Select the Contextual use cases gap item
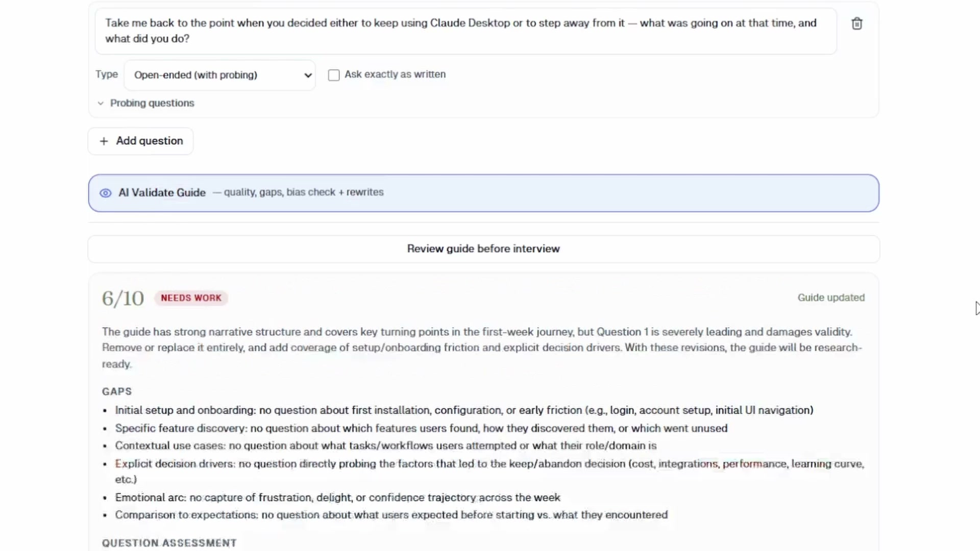Image resolution: width=980 pixels, height=551 pixels. click(386, 445)
